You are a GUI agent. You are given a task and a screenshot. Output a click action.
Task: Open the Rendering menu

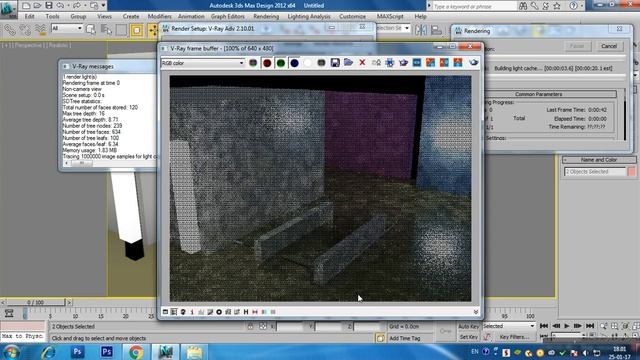point(266,16)
